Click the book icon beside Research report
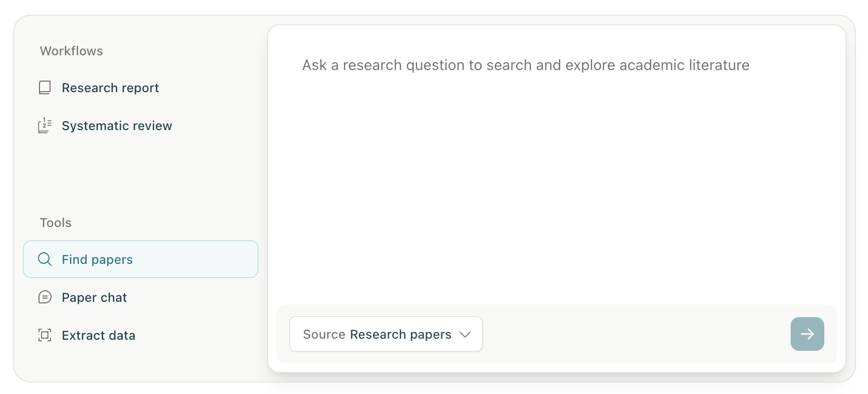868x394 pixels. point(45,87)
